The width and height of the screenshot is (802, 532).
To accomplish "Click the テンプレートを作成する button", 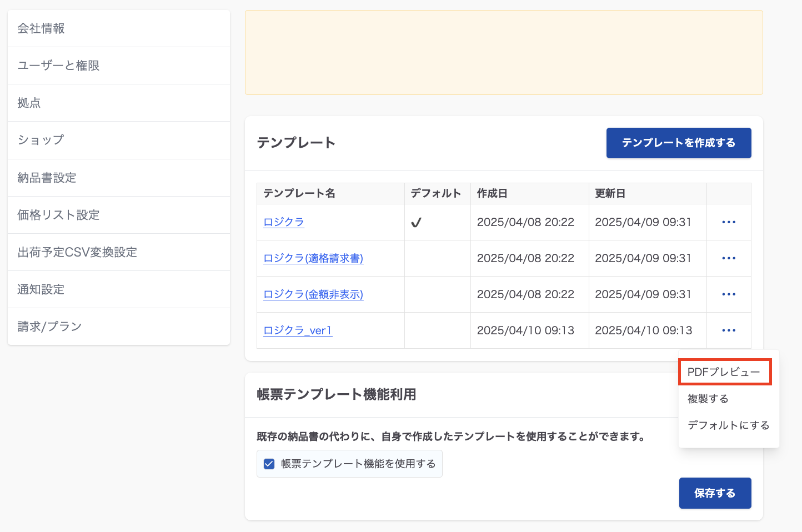I will 678,143.
